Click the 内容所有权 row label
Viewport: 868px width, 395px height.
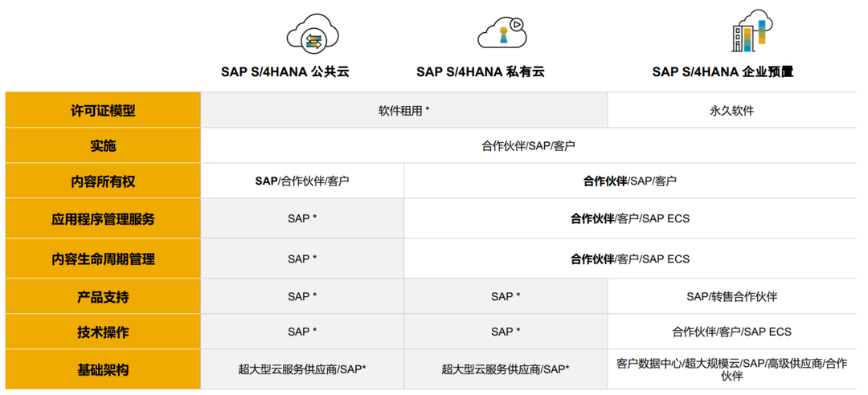[x=103, y=181]
